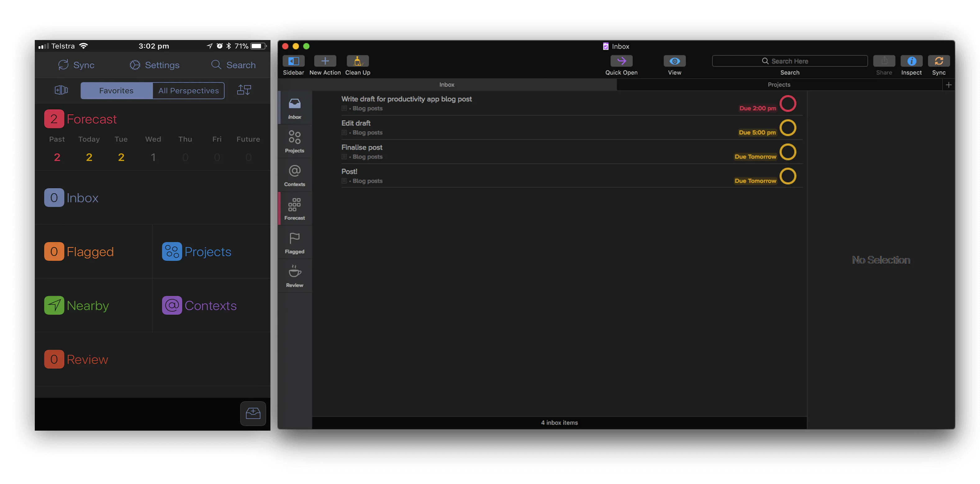Open the Nearby tile on phone
Screen dimensions: 980x484
tap(77, 306)
